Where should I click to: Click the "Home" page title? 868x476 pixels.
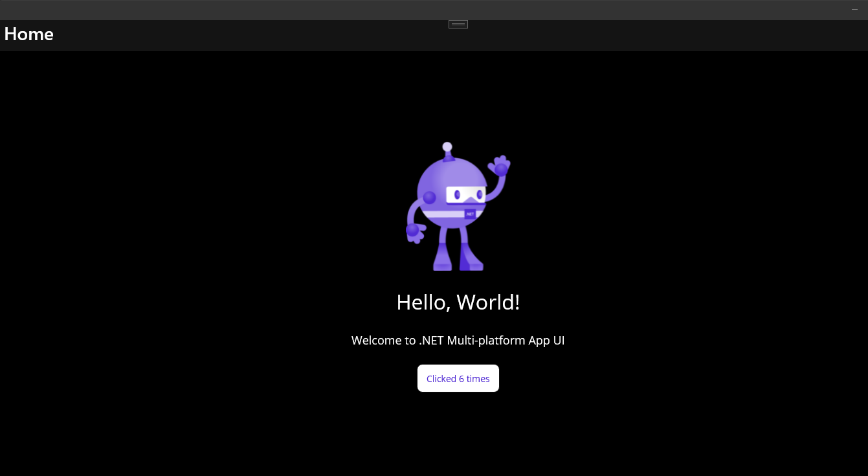pyautogui.click(x=28, y=34)
